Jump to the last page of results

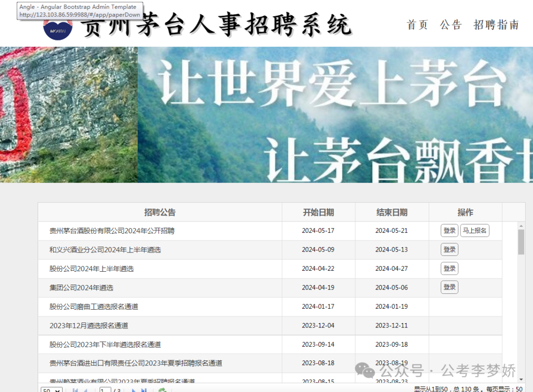tap(144, 391)
